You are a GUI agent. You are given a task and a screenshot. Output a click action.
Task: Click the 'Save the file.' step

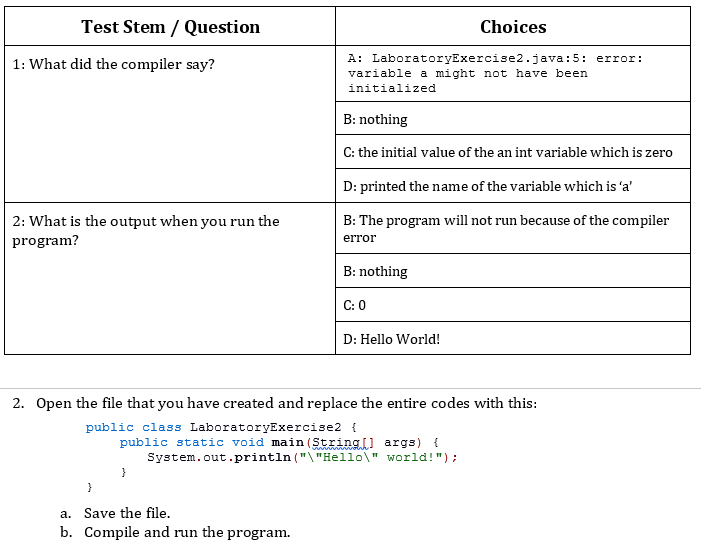(127, 513)
